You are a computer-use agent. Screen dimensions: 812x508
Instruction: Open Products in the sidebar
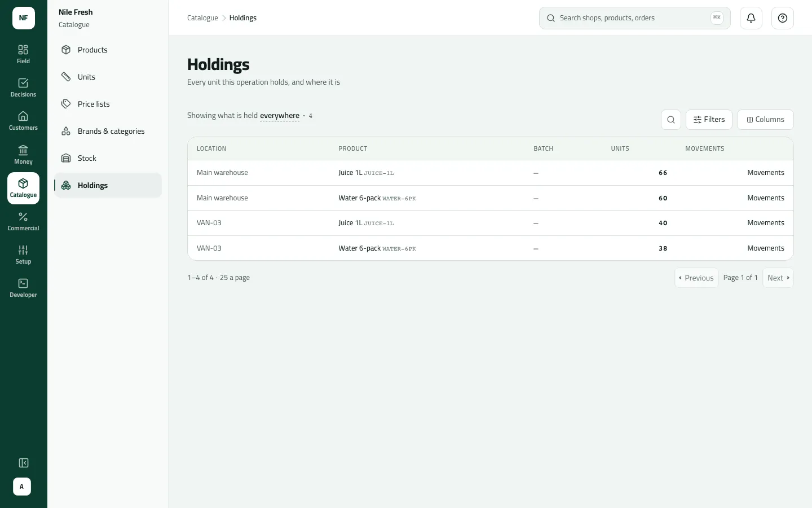108,50
